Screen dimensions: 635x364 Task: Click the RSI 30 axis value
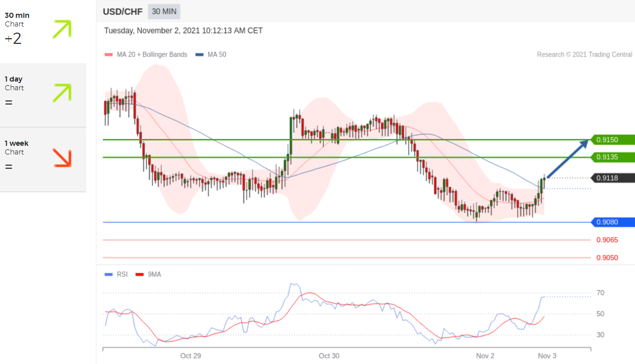pos(600,335)
